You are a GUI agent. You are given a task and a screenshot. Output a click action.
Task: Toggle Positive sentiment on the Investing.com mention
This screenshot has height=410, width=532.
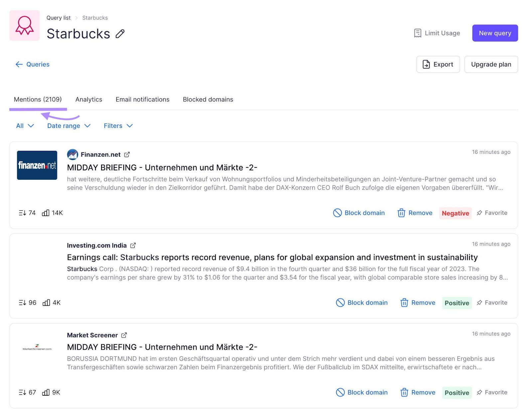(x=457, y=303)
